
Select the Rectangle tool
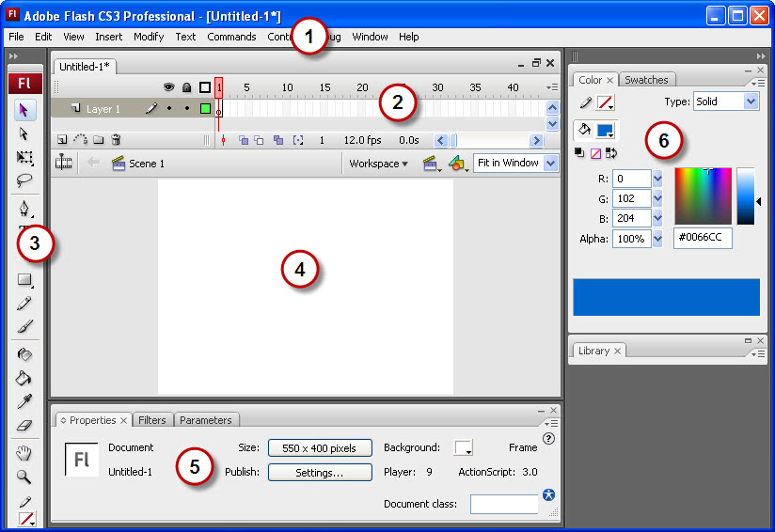pyautogui.click(x=24, y=279)
